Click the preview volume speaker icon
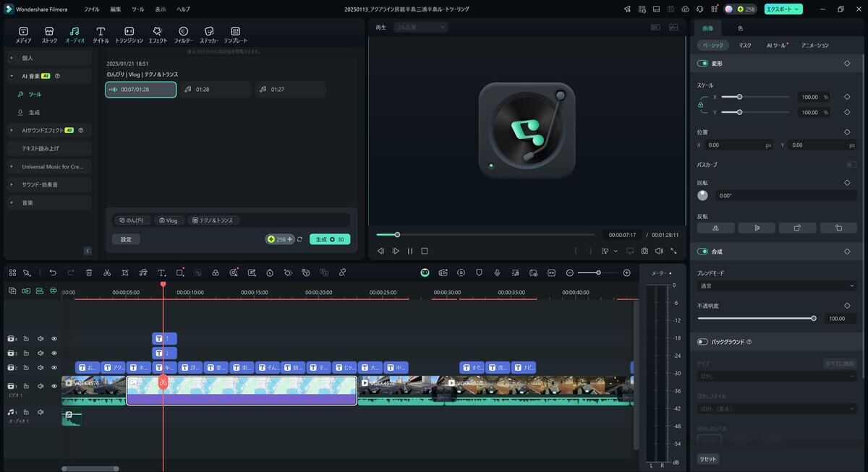Viewport: 868px width, 472px height. click(x=659, y=251)
